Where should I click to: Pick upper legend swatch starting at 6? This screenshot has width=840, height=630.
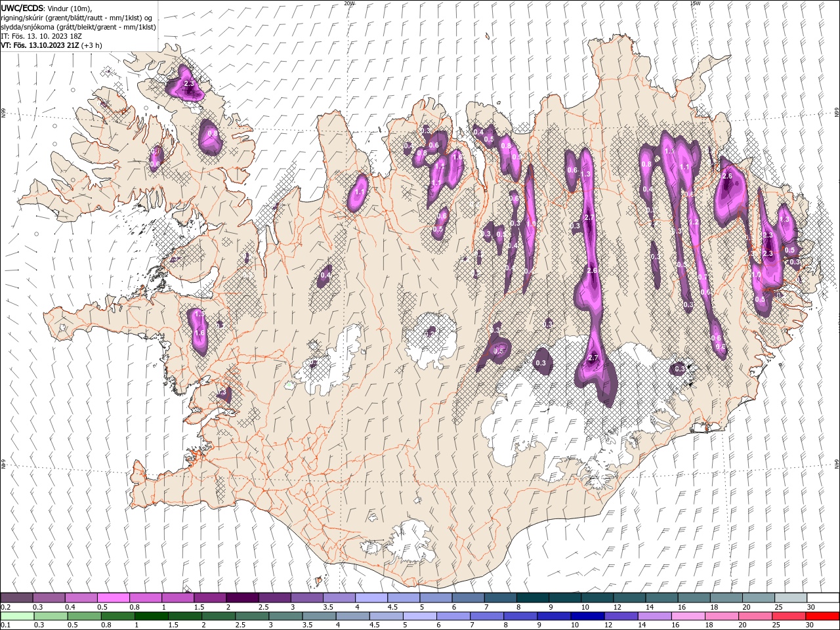coord(468,598)
